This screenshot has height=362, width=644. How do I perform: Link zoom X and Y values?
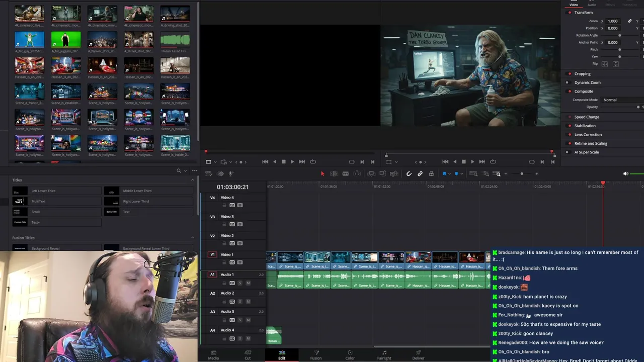tap(629, 21)
